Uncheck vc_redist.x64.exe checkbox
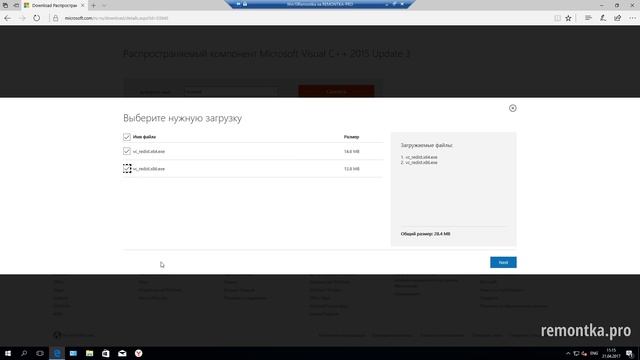This screenshot has width=640, height=360. [x=127, y=151]
